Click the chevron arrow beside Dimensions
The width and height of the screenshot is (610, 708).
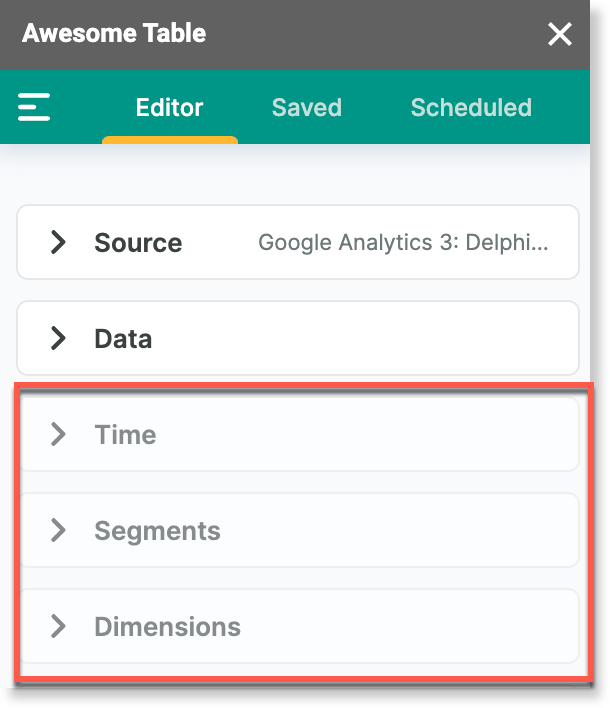pos(59,626)
